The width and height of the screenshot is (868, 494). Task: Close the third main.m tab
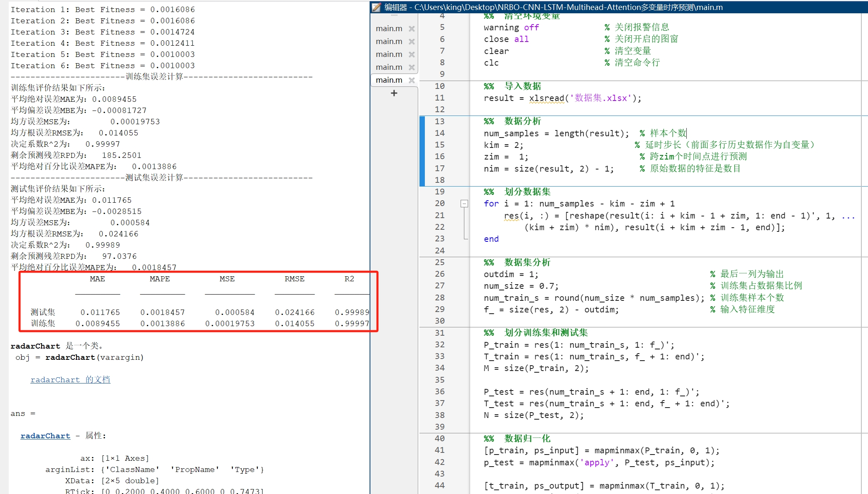(412, 54)
